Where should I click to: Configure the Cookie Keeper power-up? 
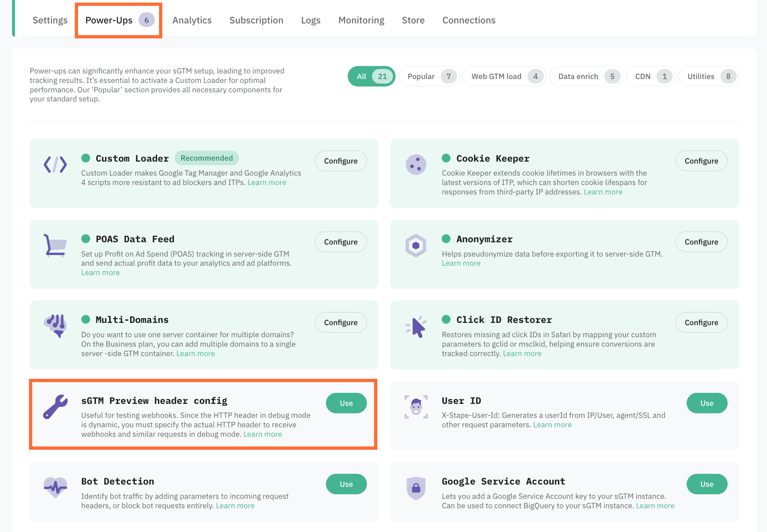point(701,161)
